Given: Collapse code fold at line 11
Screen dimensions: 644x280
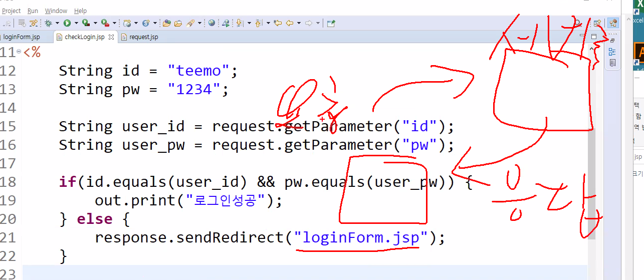Looking at the screenshot, I should [x=19, y=51].
